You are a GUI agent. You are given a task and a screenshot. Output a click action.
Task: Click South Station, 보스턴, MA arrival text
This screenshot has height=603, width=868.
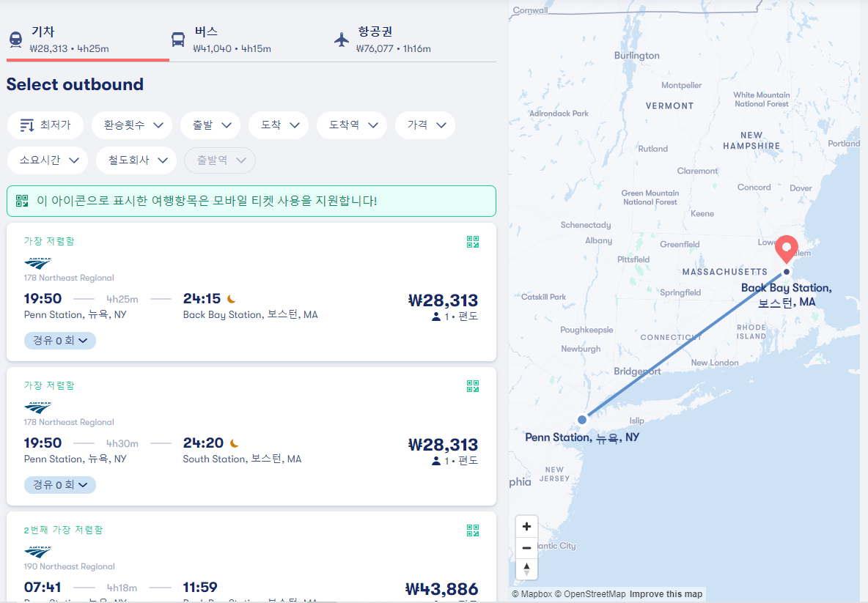(x=242, y=459)
